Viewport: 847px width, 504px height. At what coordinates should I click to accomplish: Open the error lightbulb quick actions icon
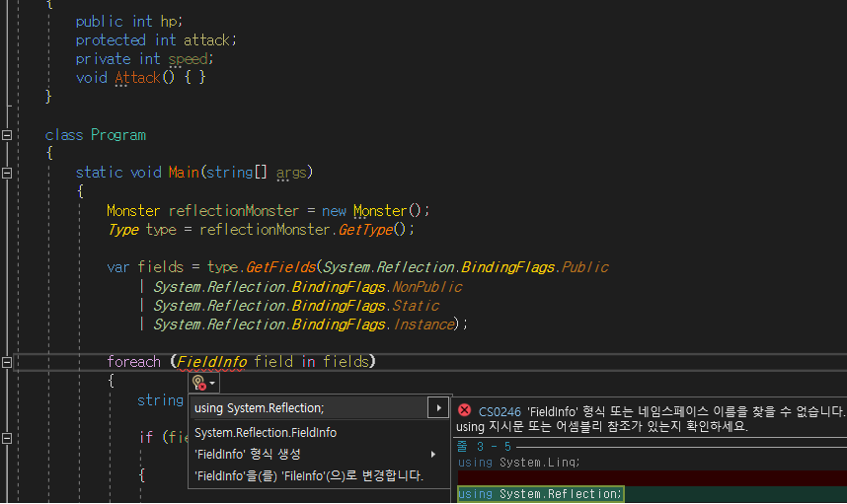coord(198,383)
